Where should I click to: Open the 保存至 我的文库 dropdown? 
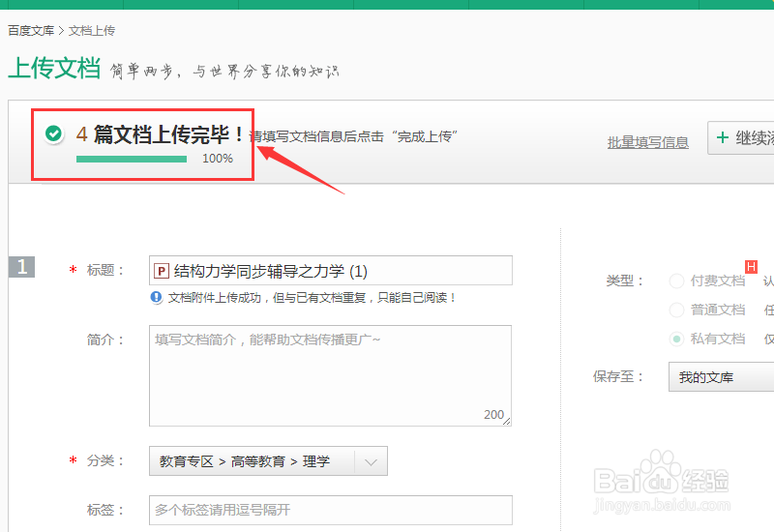(721, 377)
